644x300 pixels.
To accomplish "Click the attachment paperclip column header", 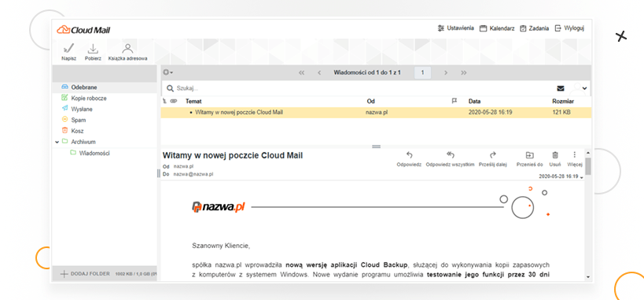I will [173, 101].
